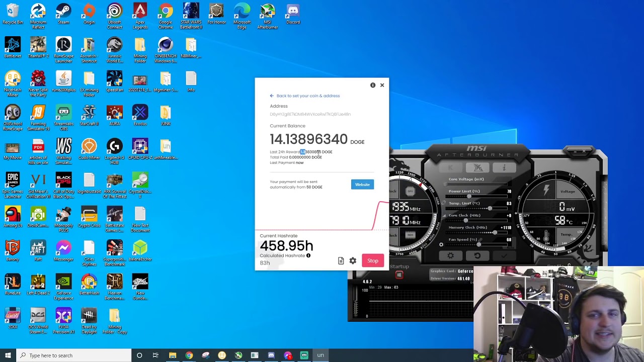Open Google Chrome desktop shortcut
The height and width of the screenshot is (362, 644).
166,16
